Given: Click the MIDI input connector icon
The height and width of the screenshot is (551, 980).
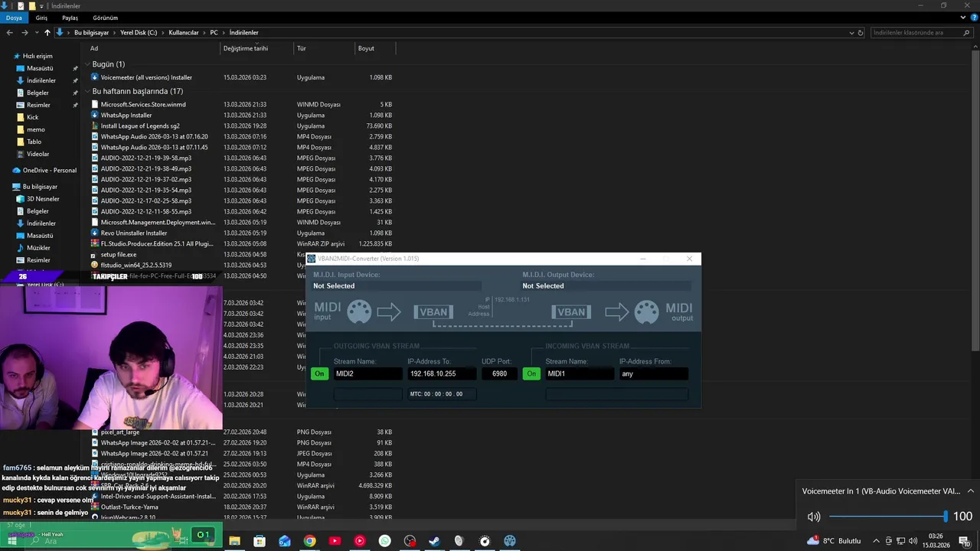Looking at the screenshot, I should [359, 311].
